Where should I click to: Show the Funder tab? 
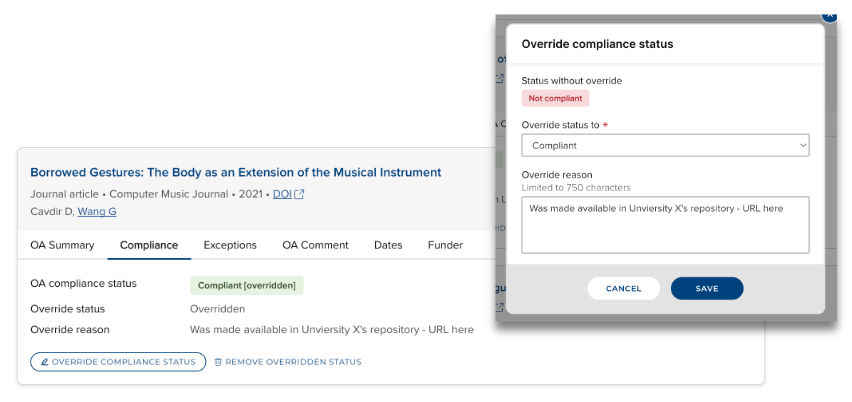445,245
